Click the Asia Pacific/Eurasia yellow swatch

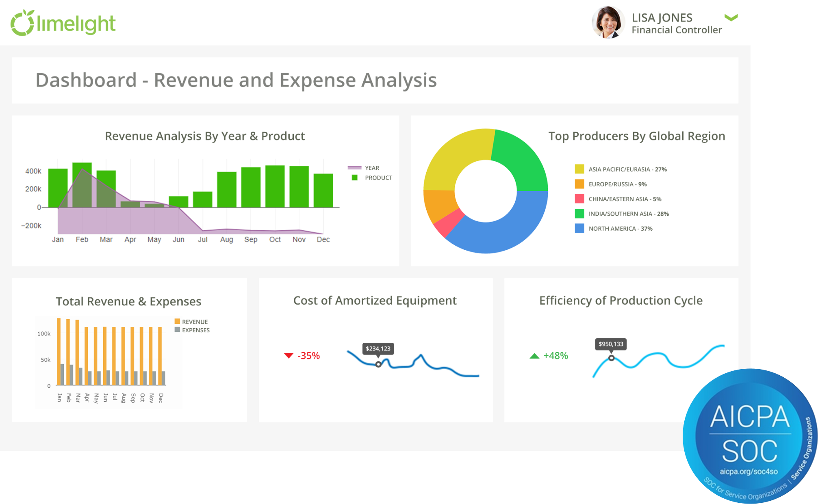click(579, 169)
